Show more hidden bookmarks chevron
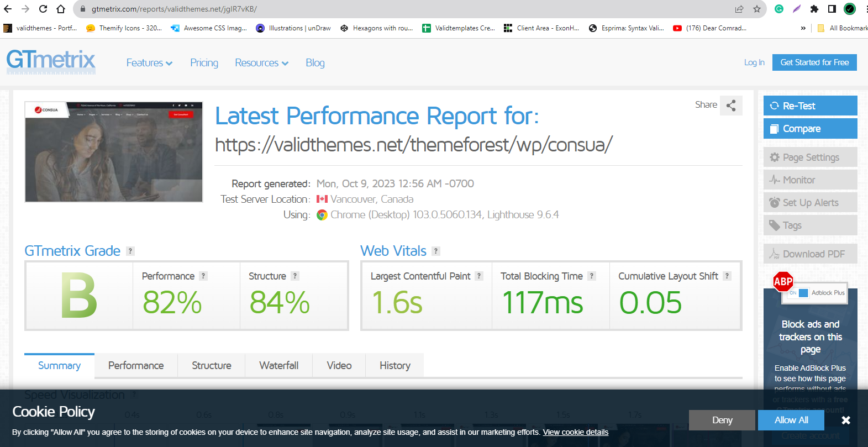The width and height of the screenshot is (868, 447). (x=803, y=28)
